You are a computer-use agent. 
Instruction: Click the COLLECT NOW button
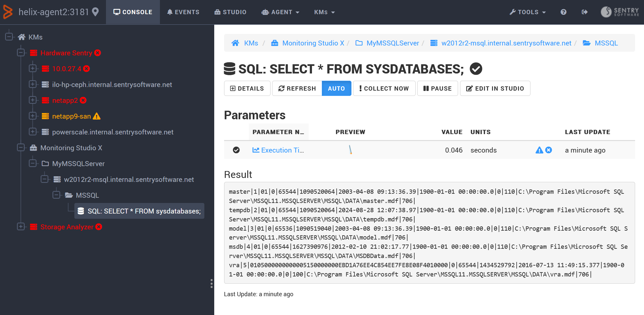pos(384,88)
